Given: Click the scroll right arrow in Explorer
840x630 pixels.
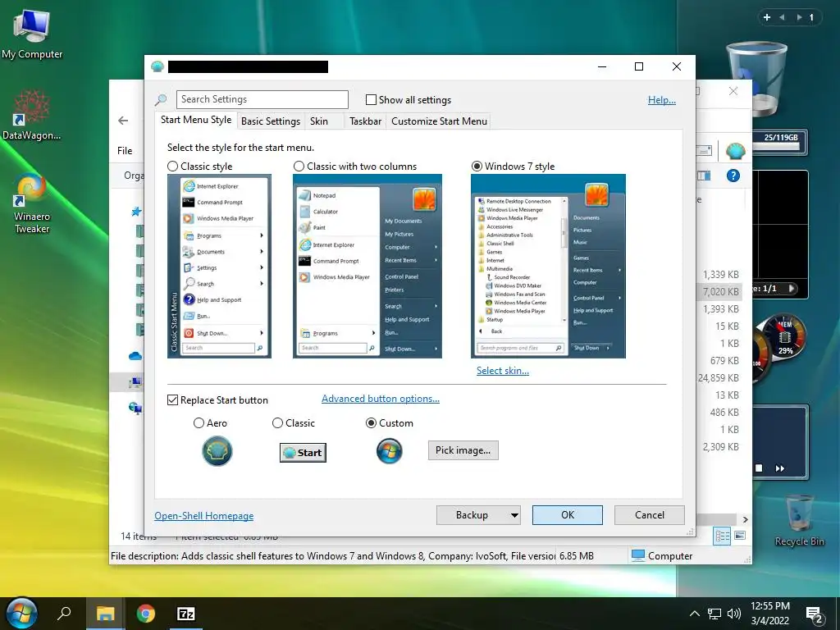Looking at the screenshot, I should pos(745,519).
